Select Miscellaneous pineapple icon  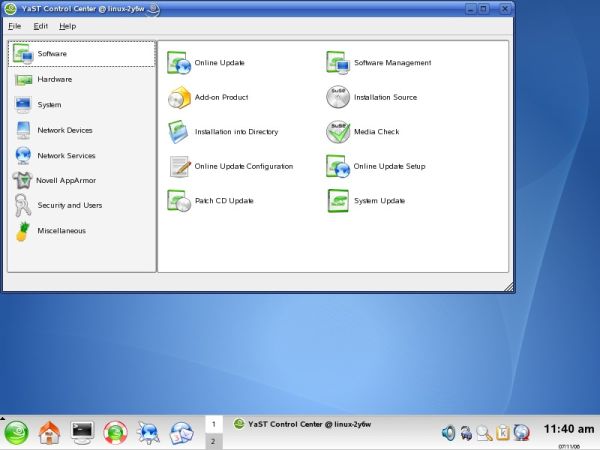click(23, 231)
